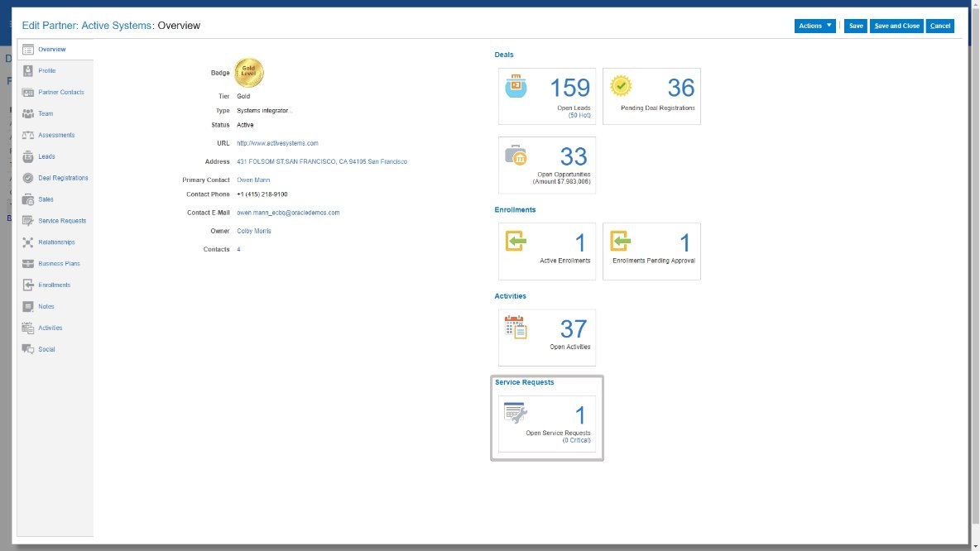Click Save and Close
The height and width of the screenshot is (551, 980).
click(896, 26)
